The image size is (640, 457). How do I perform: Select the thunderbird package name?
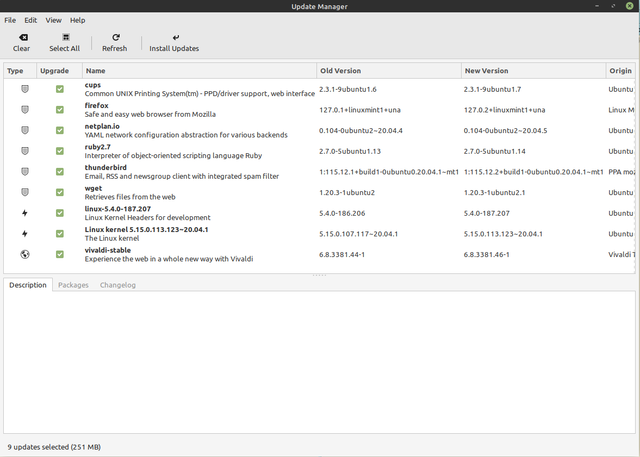point(106,167)
